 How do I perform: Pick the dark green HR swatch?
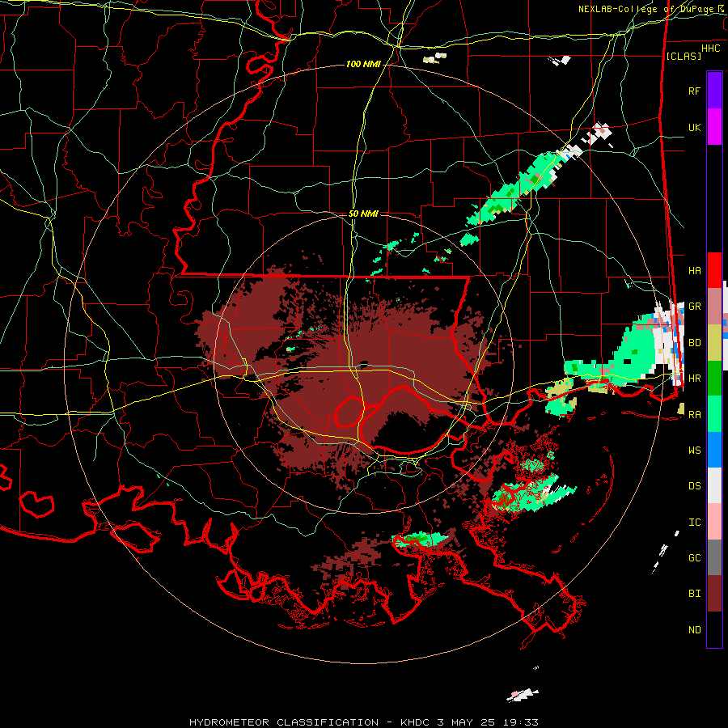(714, 378)
